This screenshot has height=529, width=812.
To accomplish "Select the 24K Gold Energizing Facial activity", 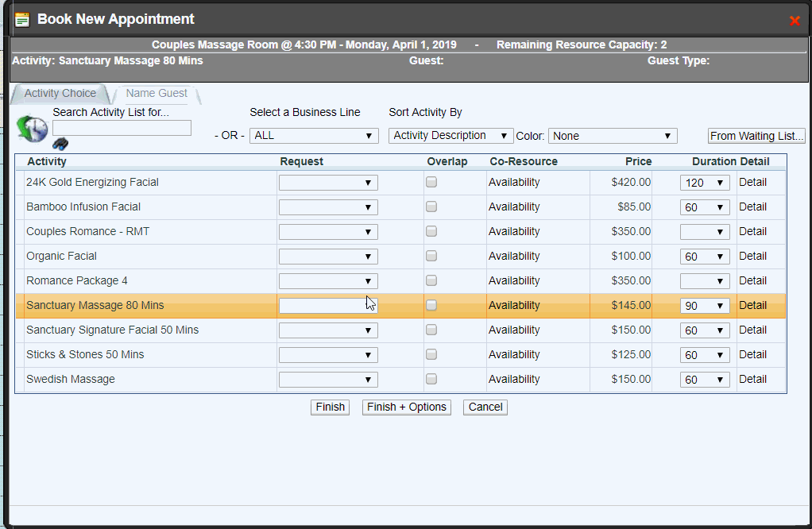I will [x=92, y=182].
